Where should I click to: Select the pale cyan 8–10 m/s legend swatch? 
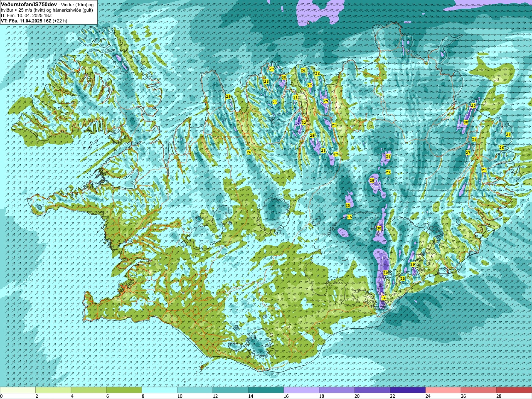tap(160, 390)
